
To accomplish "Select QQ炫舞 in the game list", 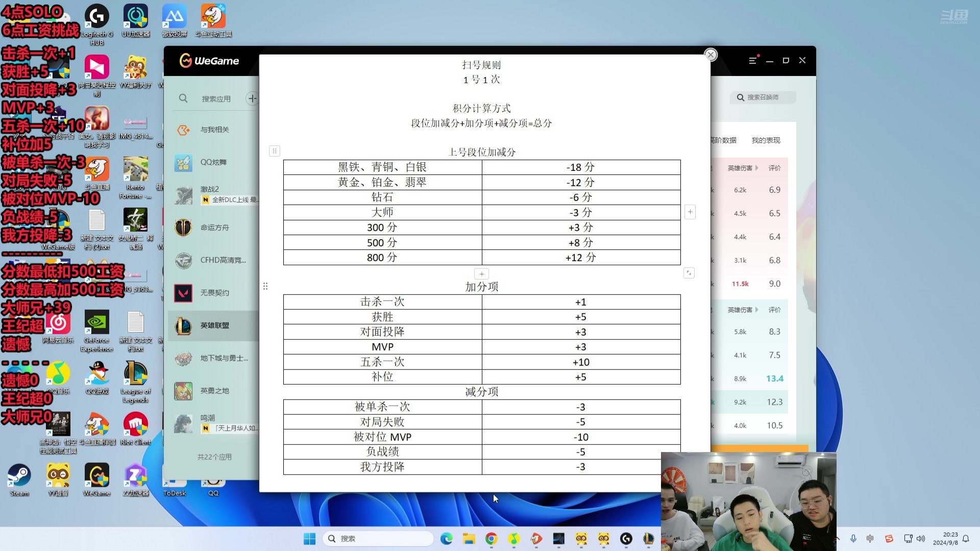I will (x=213, y=162).
